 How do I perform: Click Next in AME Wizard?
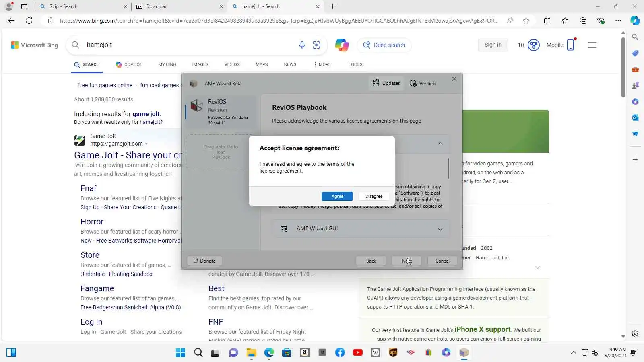(407, 261)
